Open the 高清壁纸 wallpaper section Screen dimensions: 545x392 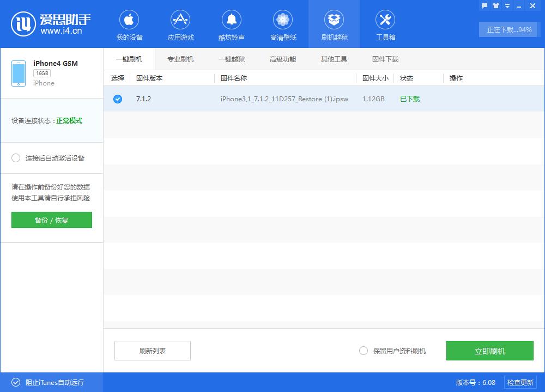[283, 24]
